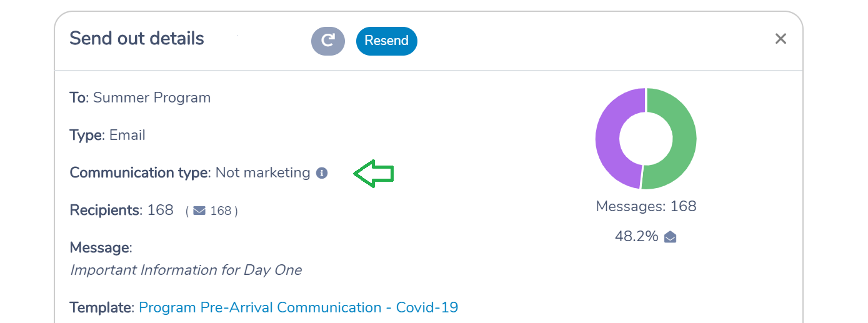Viewport: 868px width, 323px height.
Task: Click the Send out details heading
Action: coord(137,39)
